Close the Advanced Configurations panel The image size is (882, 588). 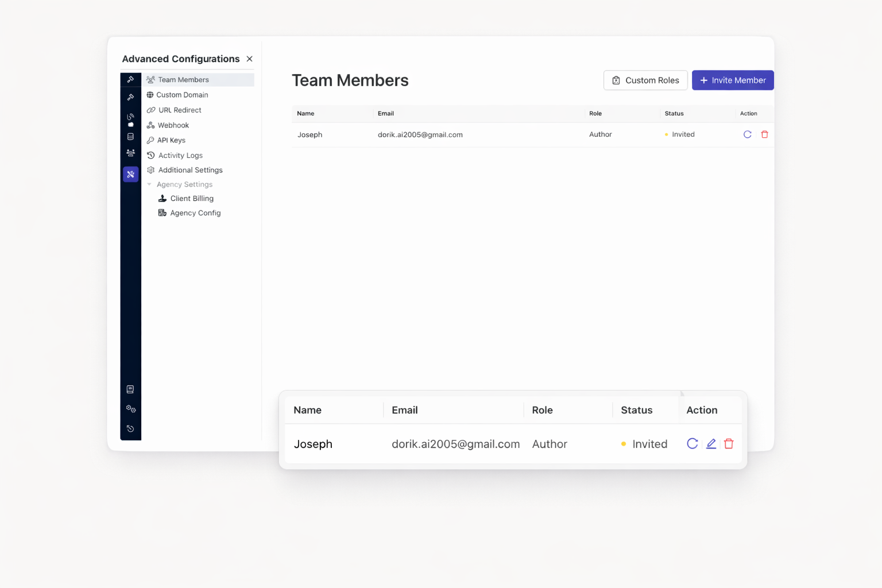(249, 59)
